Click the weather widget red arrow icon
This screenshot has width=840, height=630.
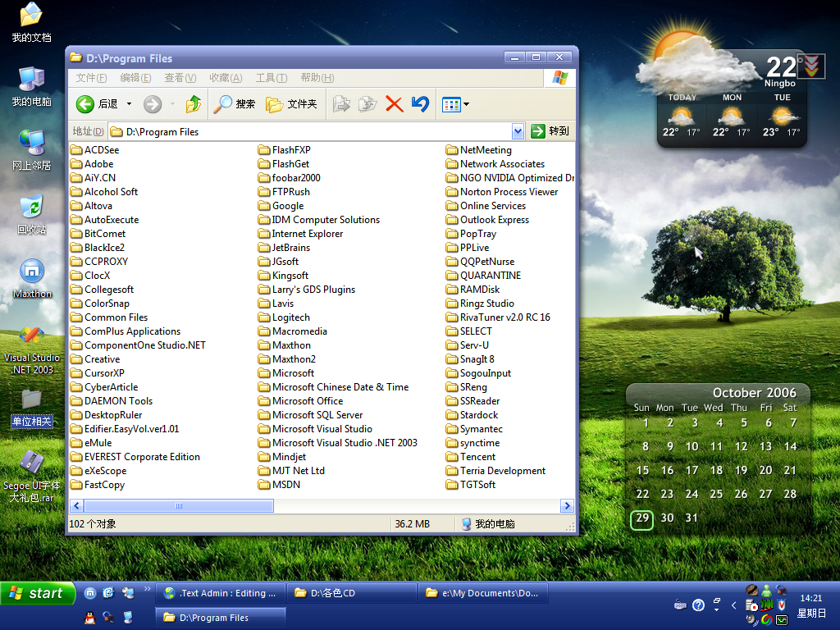(x=811, y=66)
